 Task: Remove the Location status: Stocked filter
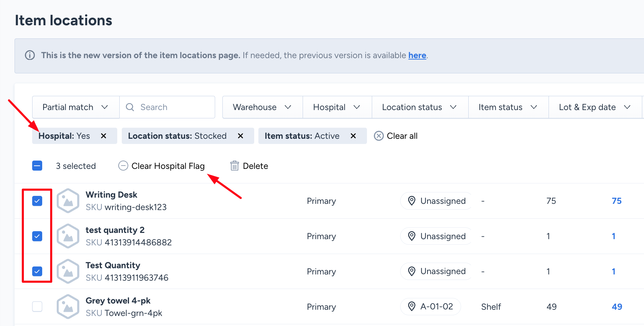pyautogui.click(x=241, y=136)
